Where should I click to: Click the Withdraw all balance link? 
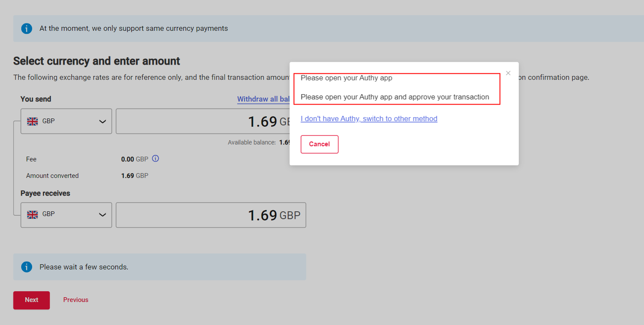[x=263, y=99]
